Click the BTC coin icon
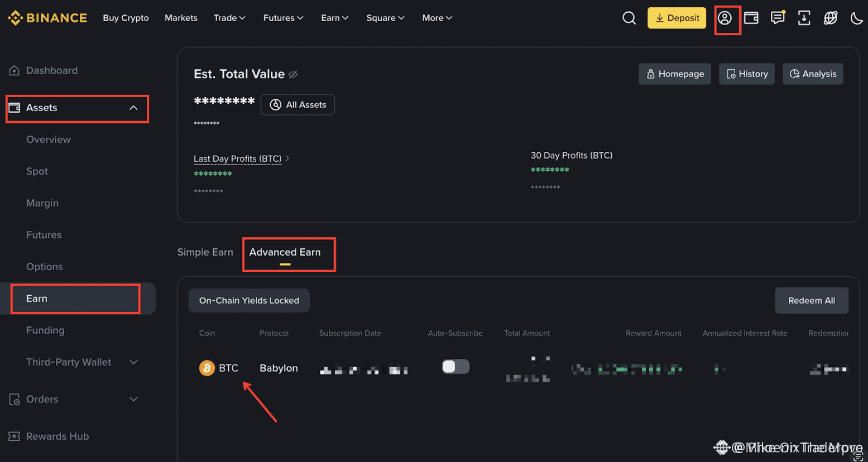The image size is (868, 462). click(x=207, y=368)
